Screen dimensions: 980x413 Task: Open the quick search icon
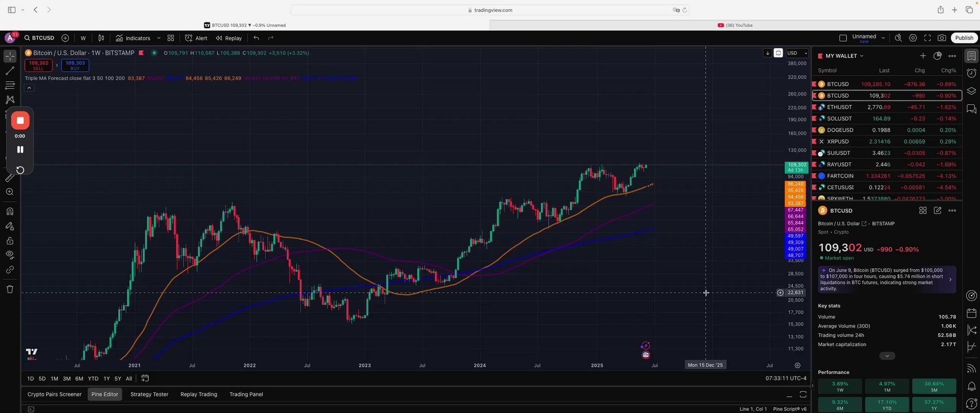[898, 38]
